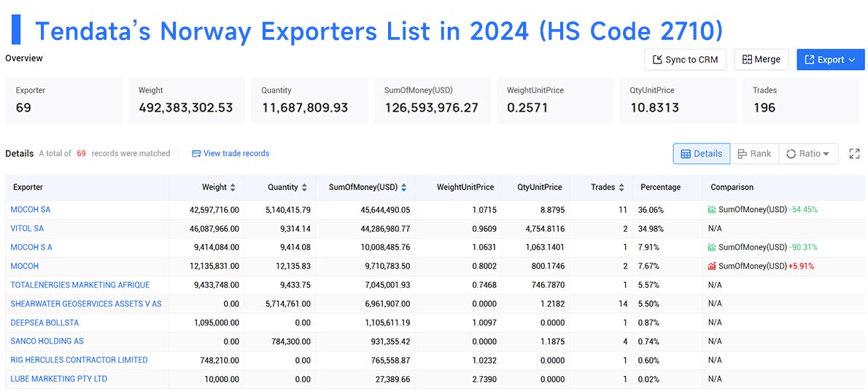Image resolution: width=868 pixels, height=392 pixels.
Task: Click the Trades total 196
Action: tap(764, 108)
